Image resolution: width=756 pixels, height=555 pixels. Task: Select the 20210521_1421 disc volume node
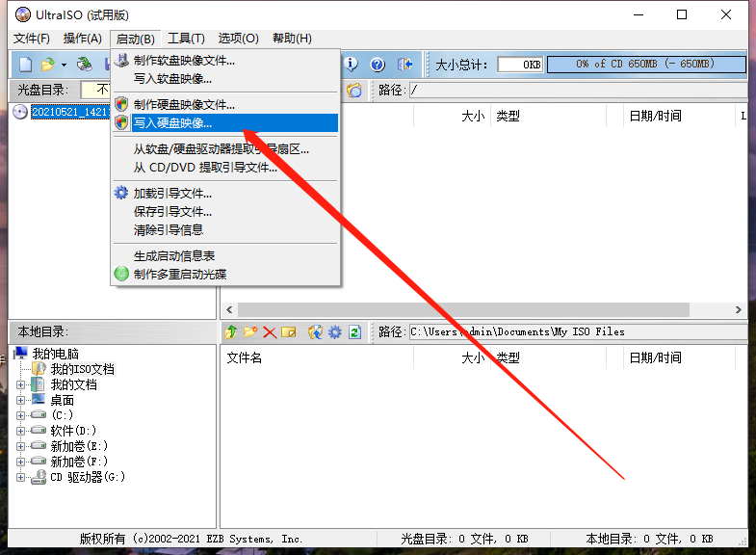pos(70,112)
